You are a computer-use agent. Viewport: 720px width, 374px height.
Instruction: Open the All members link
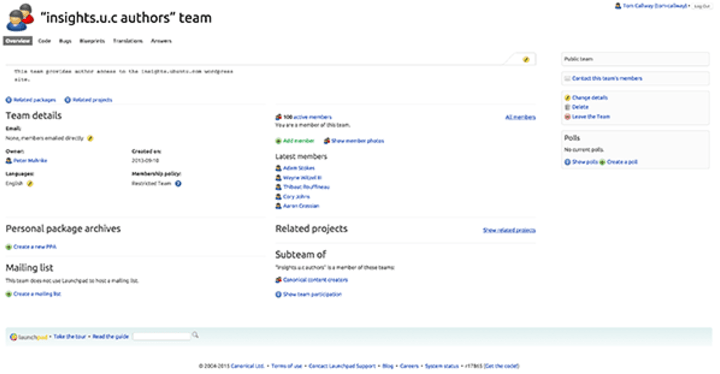tap(520, 117)
